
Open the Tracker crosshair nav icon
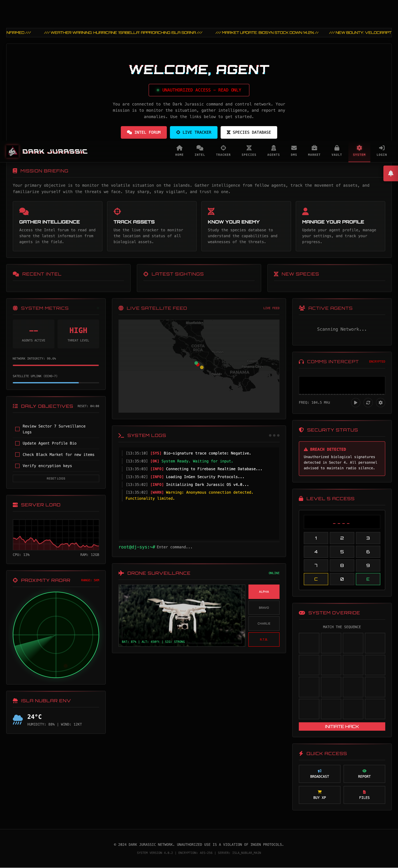coord(223,151)
